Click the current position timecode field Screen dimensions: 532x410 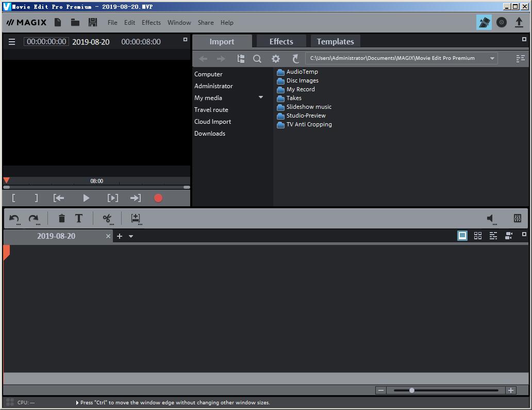pyautogui.click(x=46, y=42)
